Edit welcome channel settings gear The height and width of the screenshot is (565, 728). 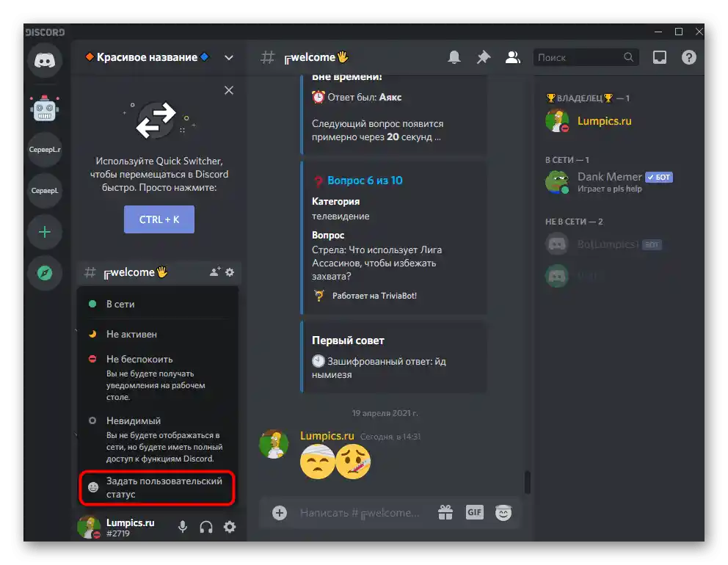(230, 272)
